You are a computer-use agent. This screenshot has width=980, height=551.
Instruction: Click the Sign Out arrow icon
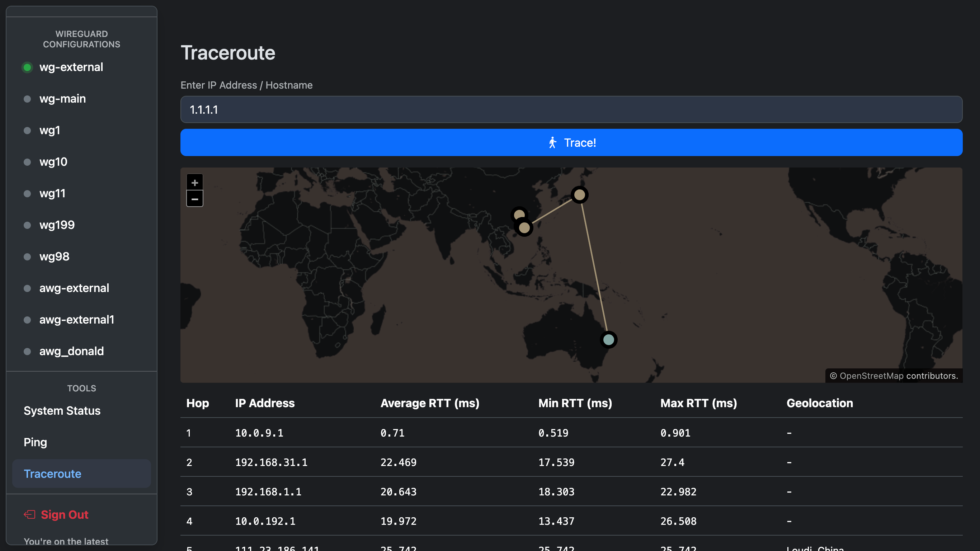click(x=30, y=514)
